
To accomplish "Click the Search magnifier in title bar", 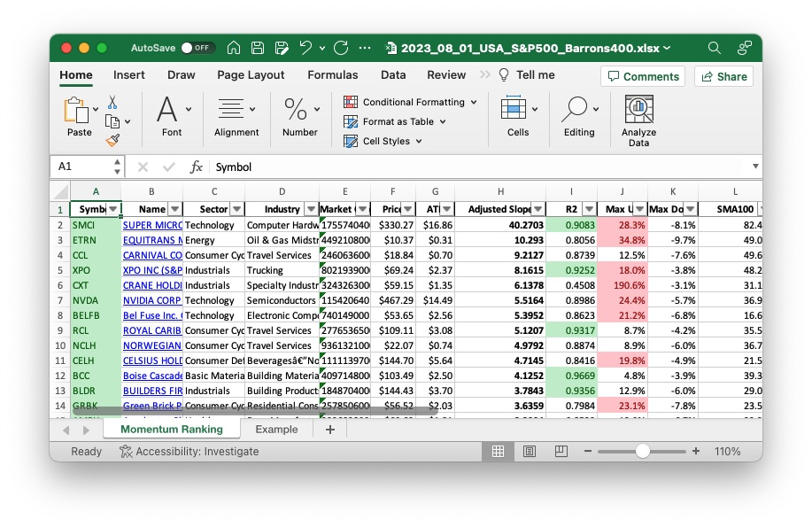I will click(x=715, y=48).
